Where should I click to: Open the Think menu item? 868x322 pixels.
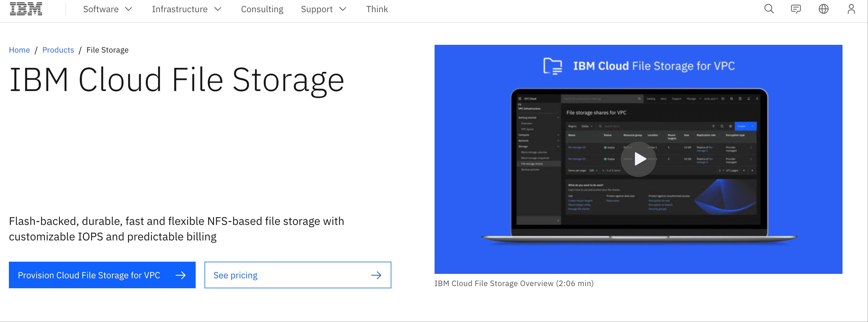pos(377,9)
